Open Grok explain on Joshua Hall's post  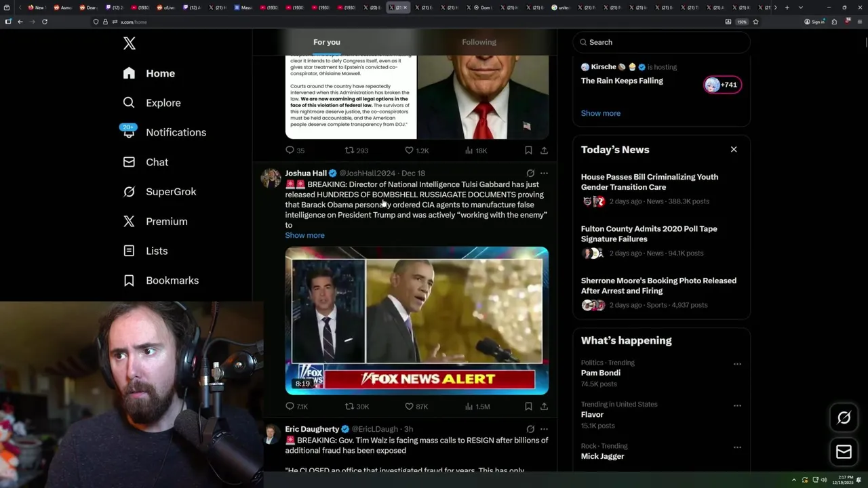(530, 174)
